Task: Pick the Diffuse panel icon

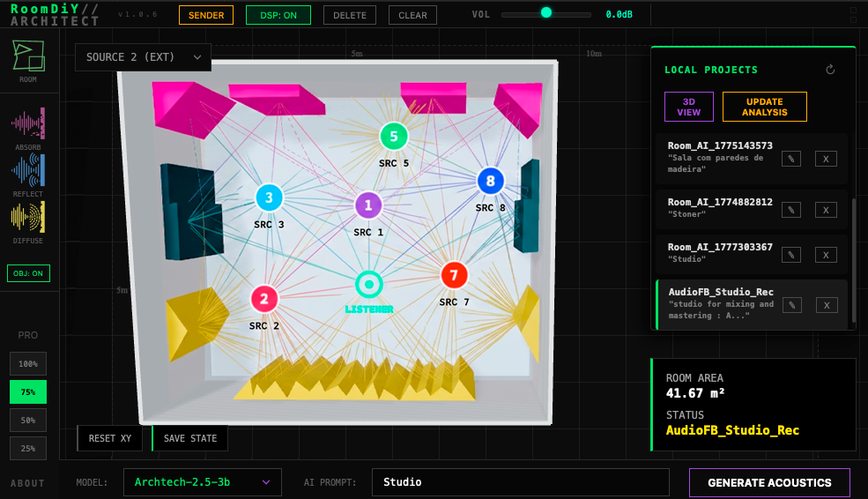Action: click(x=28, y=218)
